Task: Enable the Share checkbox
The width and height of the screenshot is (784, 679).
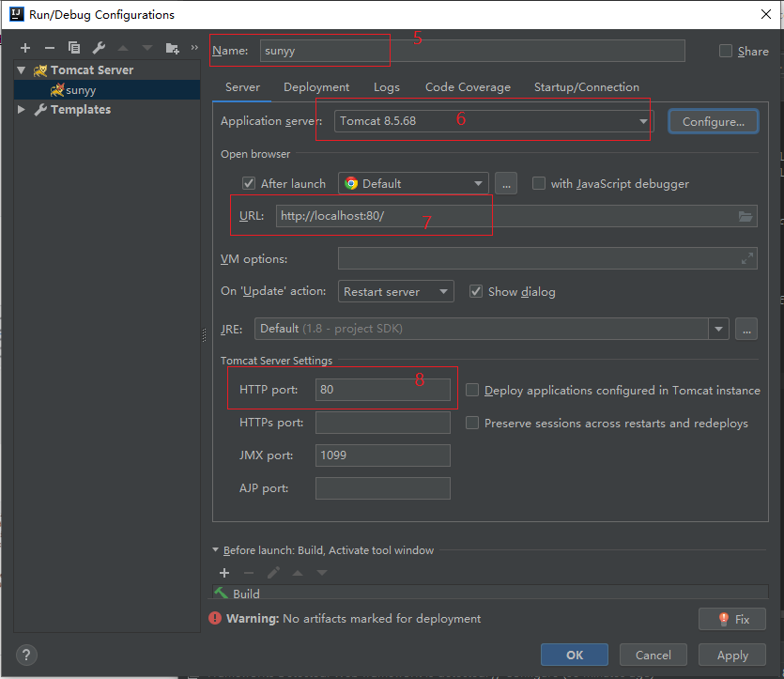Action: [x=726, y=52]
